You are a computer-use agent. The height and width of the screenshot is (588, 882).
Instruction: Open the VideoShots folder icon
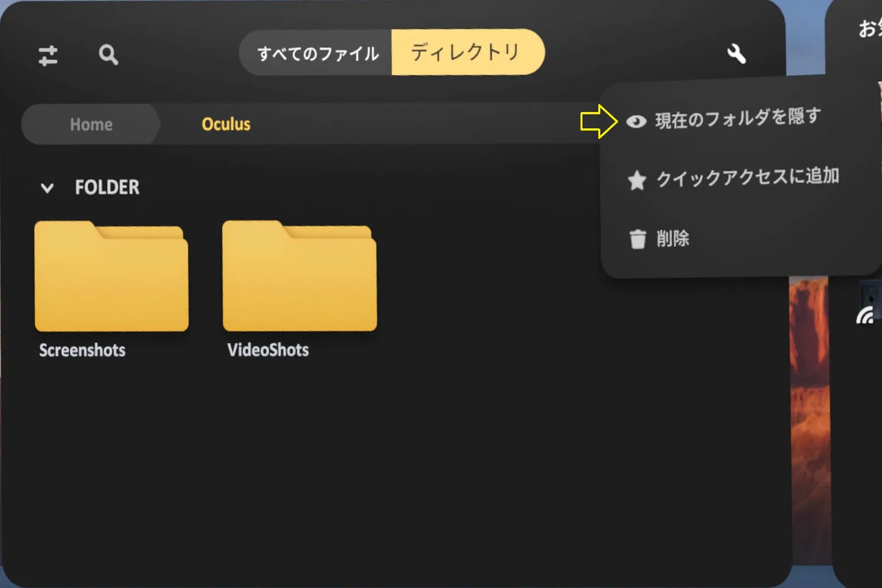pyautogui.click(x=299, y=276)
